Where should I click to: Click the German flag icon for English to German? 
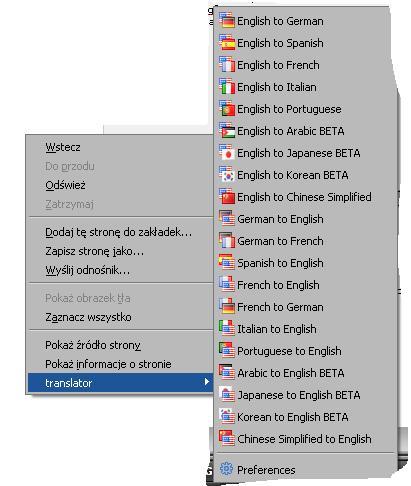(x=227, y=20)
